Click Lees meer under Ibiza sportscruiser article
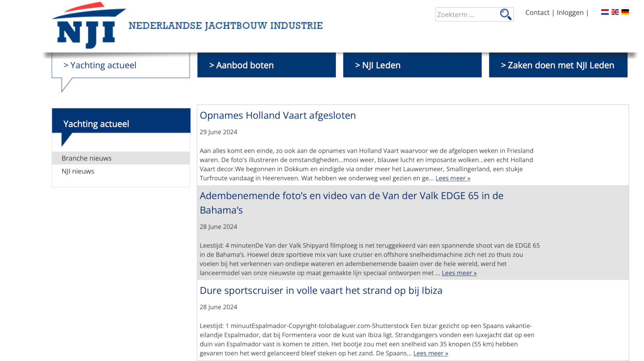The height and width of the screenshot is (361, 644). point(431,353)
